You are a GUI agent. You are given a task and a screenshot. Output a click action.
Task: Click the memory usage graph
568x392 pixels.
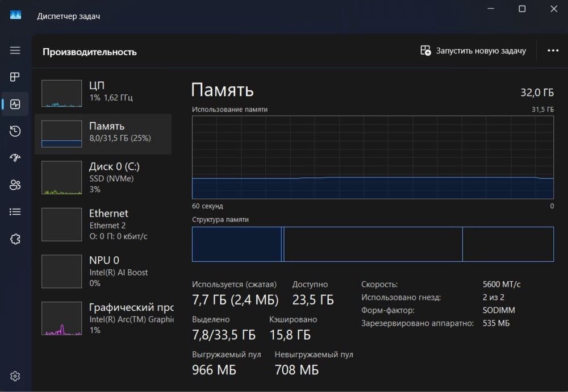point(373,157)
